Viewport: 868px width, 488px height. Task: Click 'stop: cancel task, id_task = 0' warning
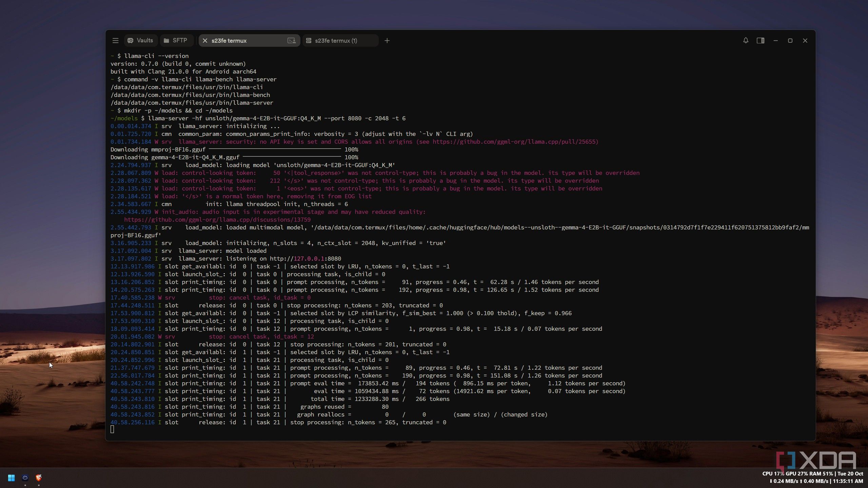point(211,298)
